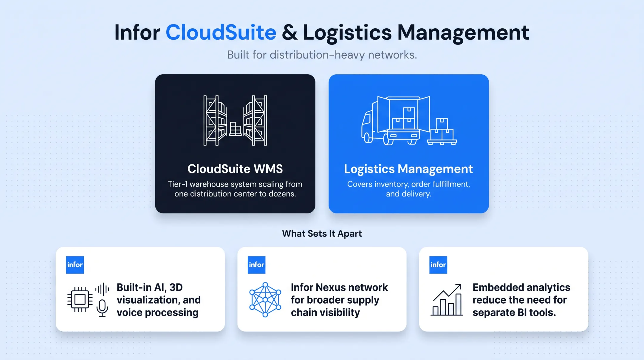
Task: Select the CloudSuite WMS card title
Action: (235, 169)
